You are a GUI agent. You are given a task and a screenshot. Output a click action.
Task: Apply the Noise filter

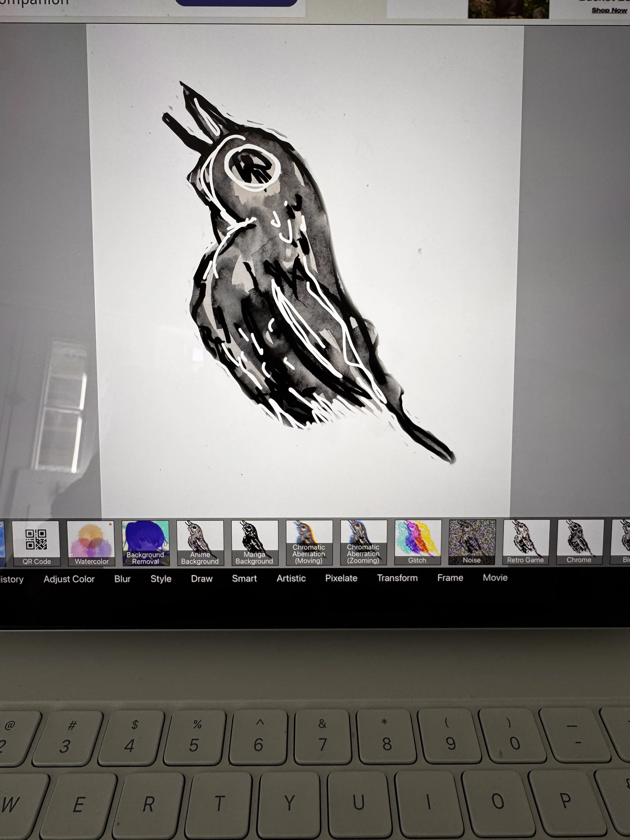point(472,542)
